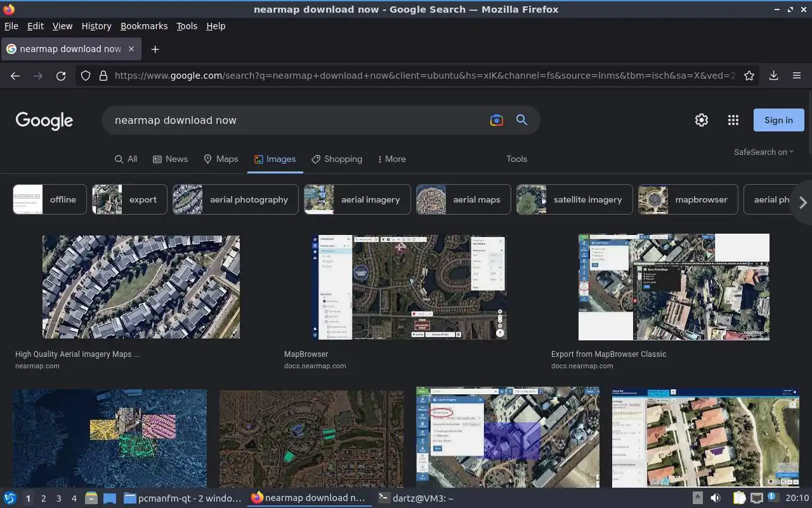This screenshot has width=812, height=508.
Task: Select the offline suggestion chip
Action: click(x=49, y=199)
